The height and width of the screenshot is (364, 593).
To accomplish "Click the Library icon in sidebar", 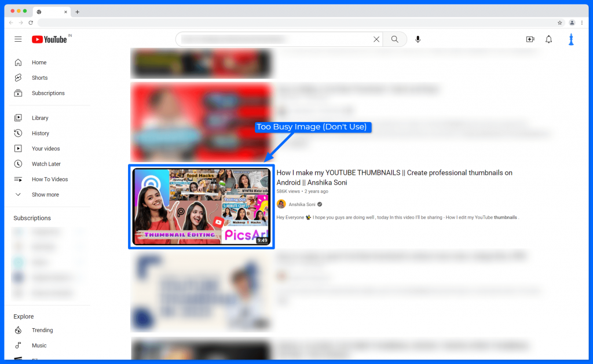I will point(18,118).
